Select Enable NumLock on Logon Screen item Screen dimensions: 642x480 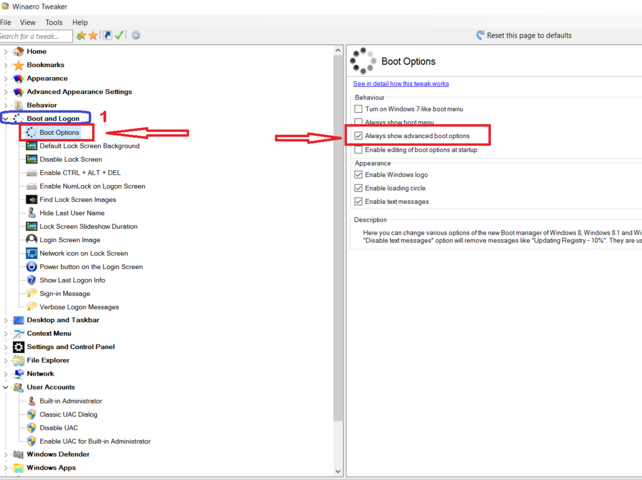[x=92, y=186]
